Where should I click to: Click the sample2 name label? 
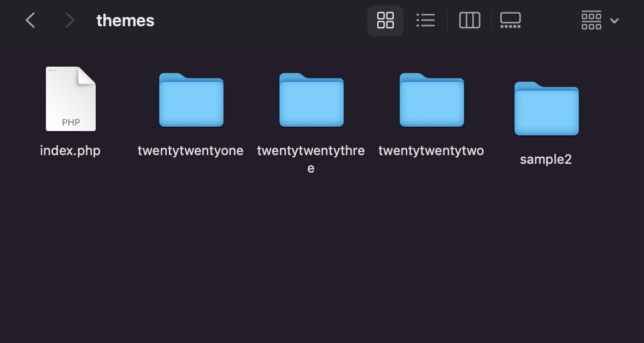point(546,159)
